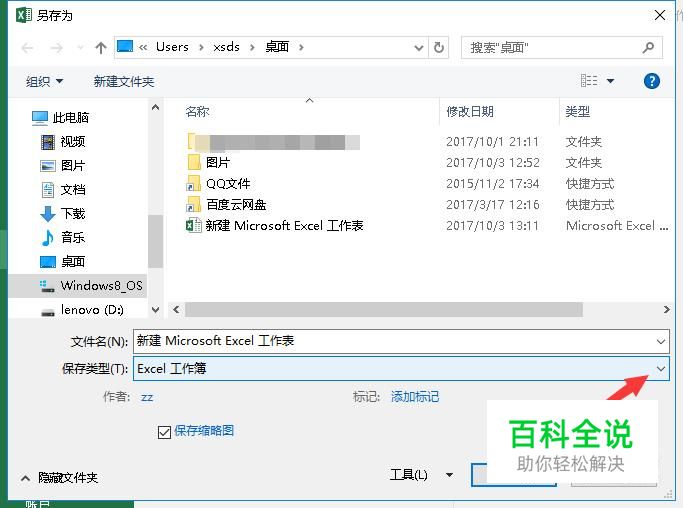Click the sidebar scroll up arrow
683x508 pixels.
click(x=156, y=107)
